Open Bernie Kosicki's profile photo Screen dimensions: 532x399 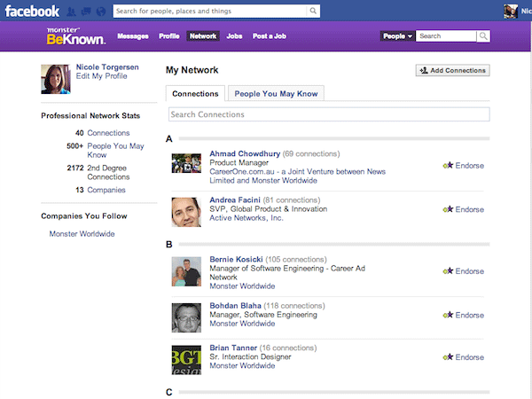coord(186,271)
